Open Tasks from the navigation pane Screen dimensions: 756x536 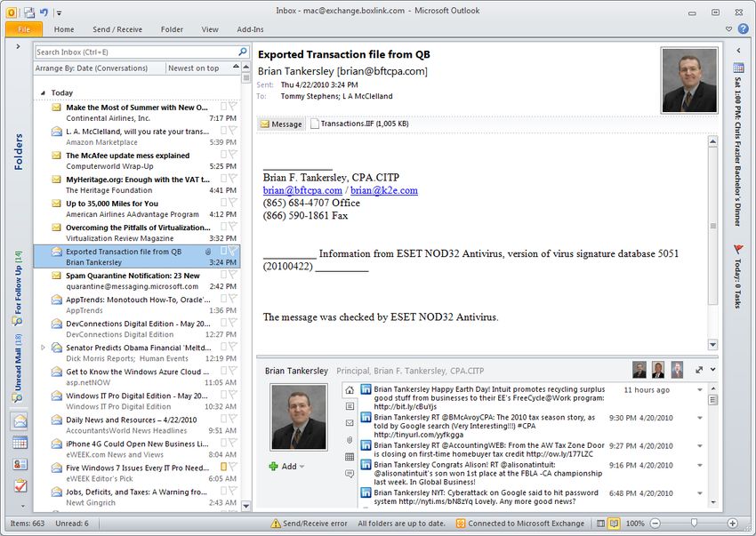pyautogui.click(x=20, y=486)
